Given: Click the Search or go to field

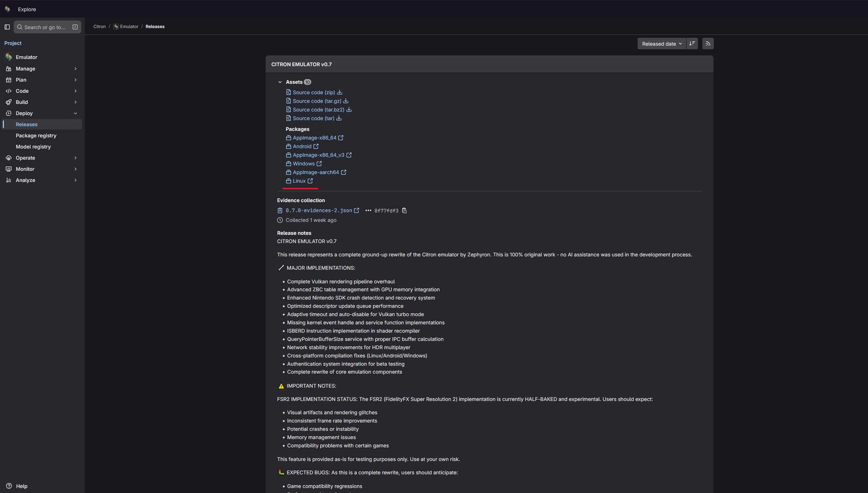Looking at the screenshot, I should coord(45,27).
